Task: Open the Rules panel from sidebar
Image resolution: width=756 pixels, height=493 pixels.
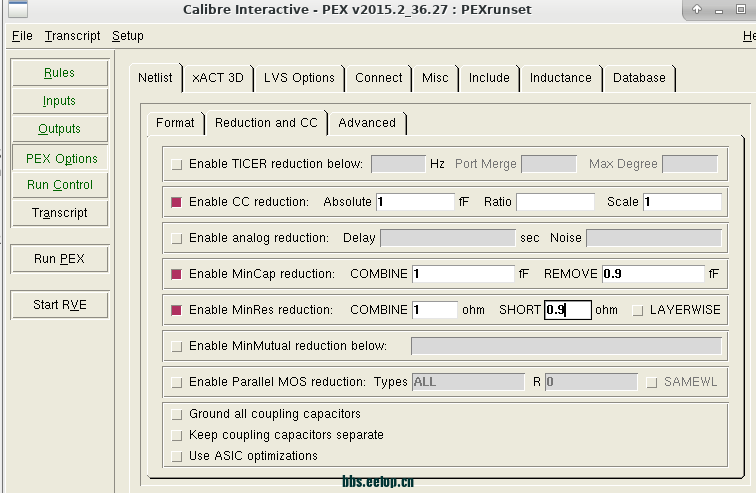Action: click(59, 73)
